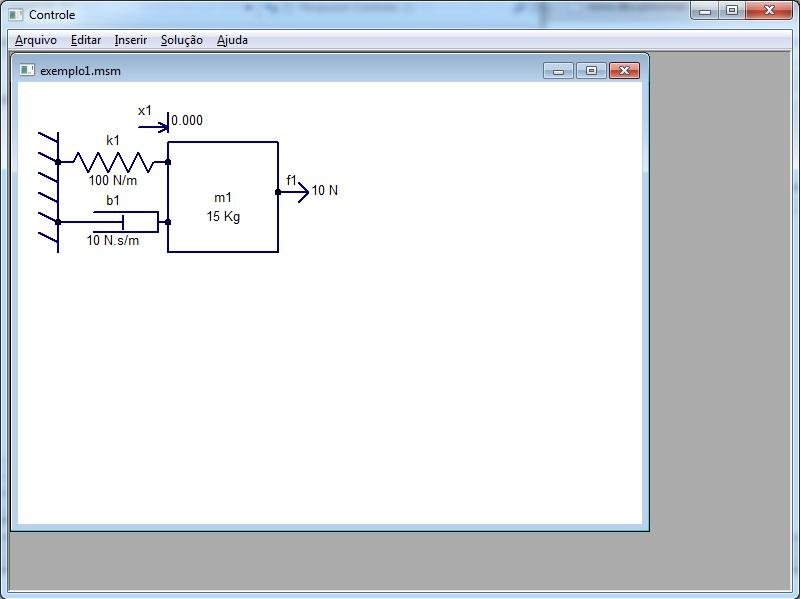The height and width of the screenshot is (599, 801).
Task: Click the '0.000' displacement readout
Action: pyautogui.click(x=187, y=121)
